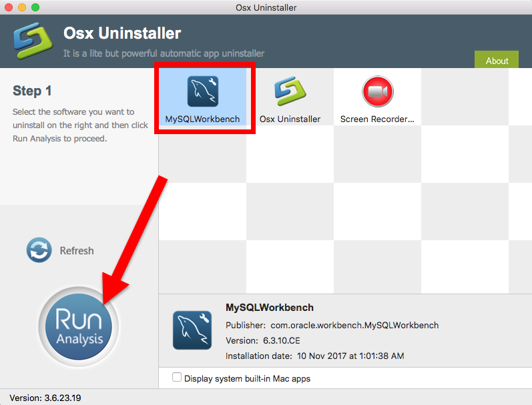The width and height of the screenshot is (532, 405).
Task: Minimize the window using the yellow button
Action: 22,7
